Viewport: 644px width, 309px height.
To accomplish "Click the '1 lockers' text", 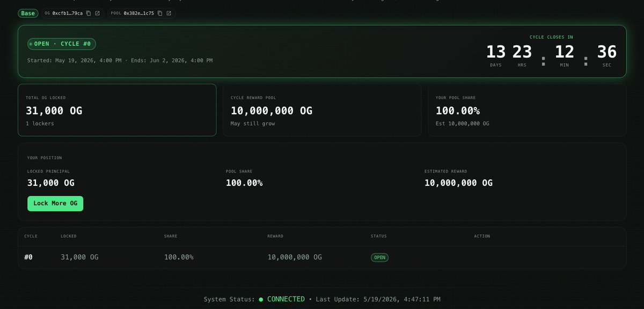I will click(40, 124).
